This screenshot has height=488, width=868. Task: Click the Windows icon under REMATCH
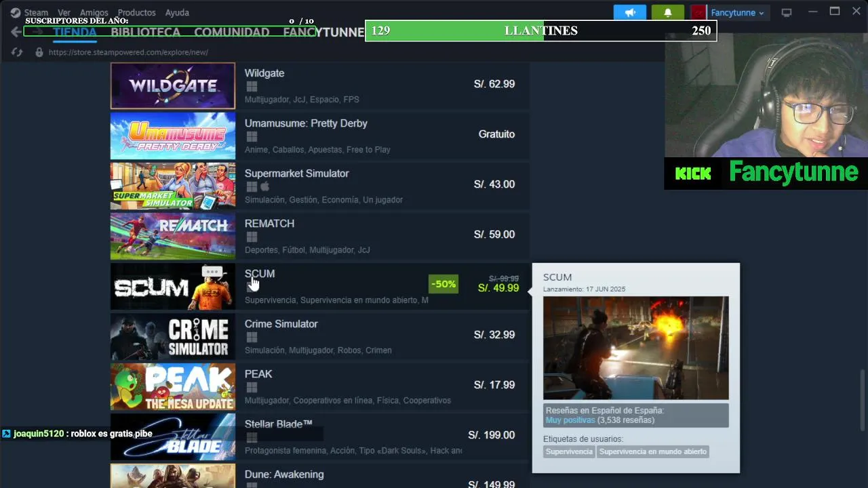pos(252,237)
